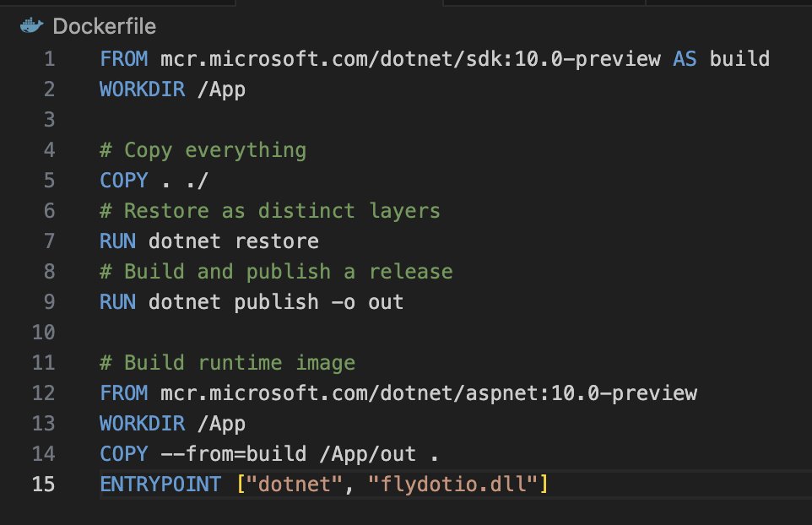Click the './' destination on line 5
Image resolution: width=812 pixels, height=525 pixels.
pos(197,181)
